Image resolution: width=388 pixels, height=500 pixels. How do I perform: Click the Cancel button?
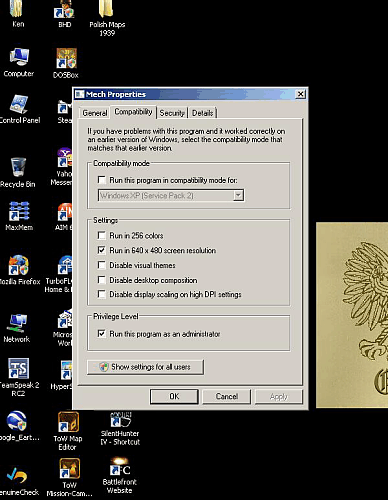click(227, 396)
